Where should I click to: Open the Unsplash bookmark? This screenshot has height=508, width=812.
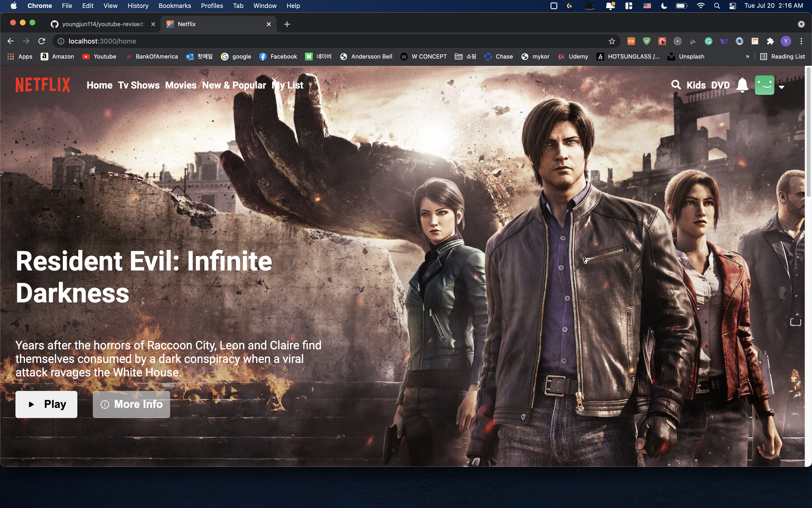tap(686, 56)
